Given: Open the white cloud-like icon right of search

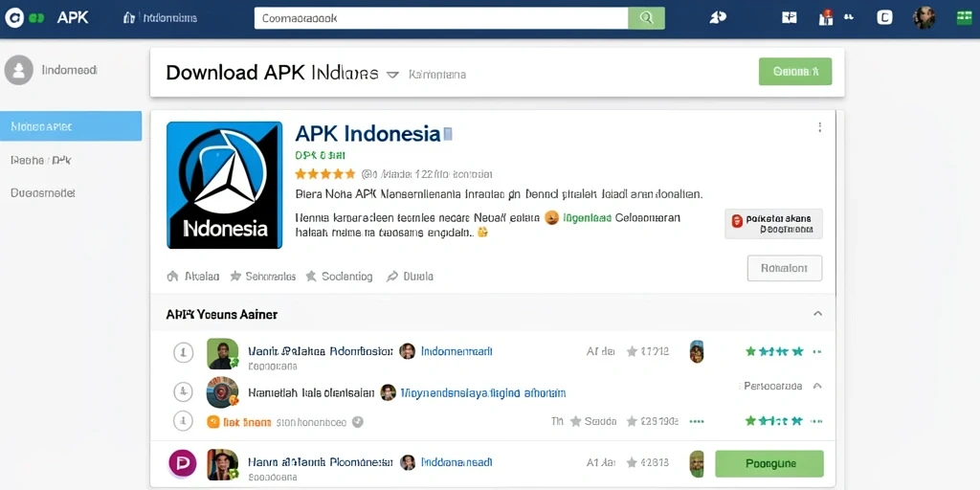Looking at the screenshot, I should [x=718, y=17].
